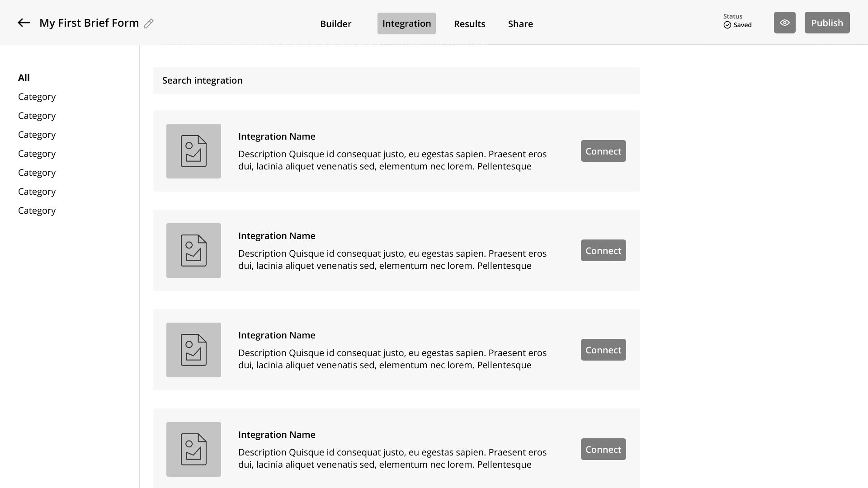Click the third integration thumbnail icon
The width and height of the screenshot is (868, 488).
point(194,350)
